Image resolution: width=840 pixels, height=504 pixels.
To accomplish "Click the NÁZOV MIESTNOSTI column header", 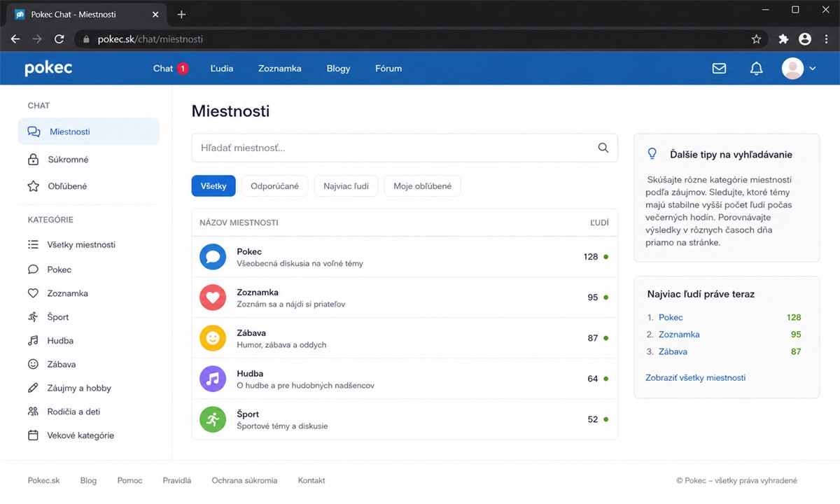I will pos(239,223).
